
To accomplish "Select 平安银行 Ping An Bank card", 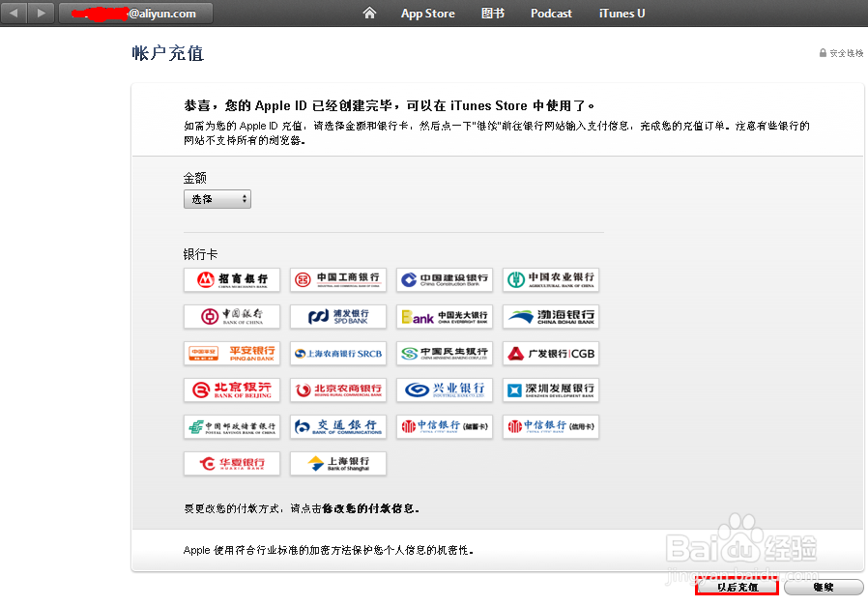I will pyautogui.click(x=232, y=353).
